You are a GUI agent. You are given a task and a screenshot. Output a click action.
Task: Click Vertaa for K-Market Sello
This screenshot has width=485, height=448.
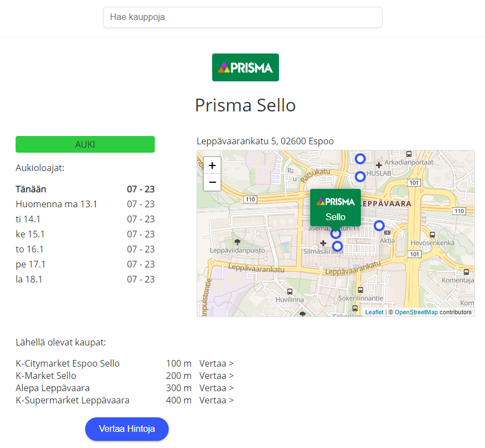tap(216, 376)
